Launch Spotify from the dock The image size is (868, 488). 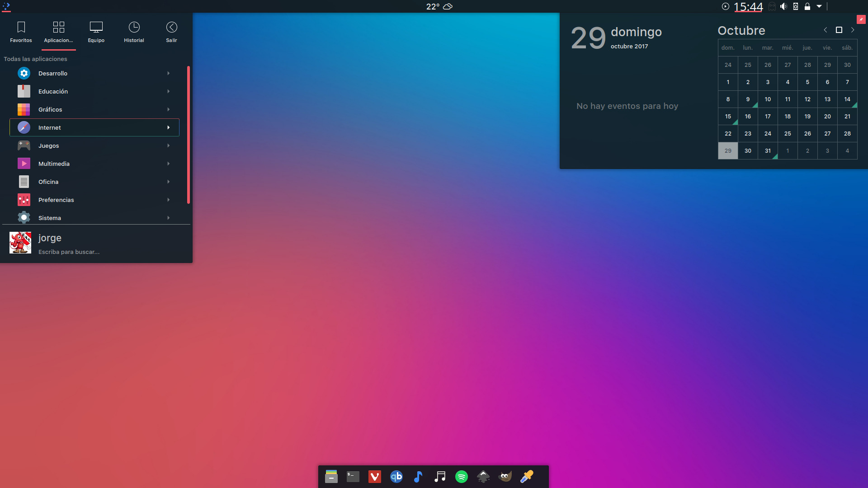click(462, 477)
